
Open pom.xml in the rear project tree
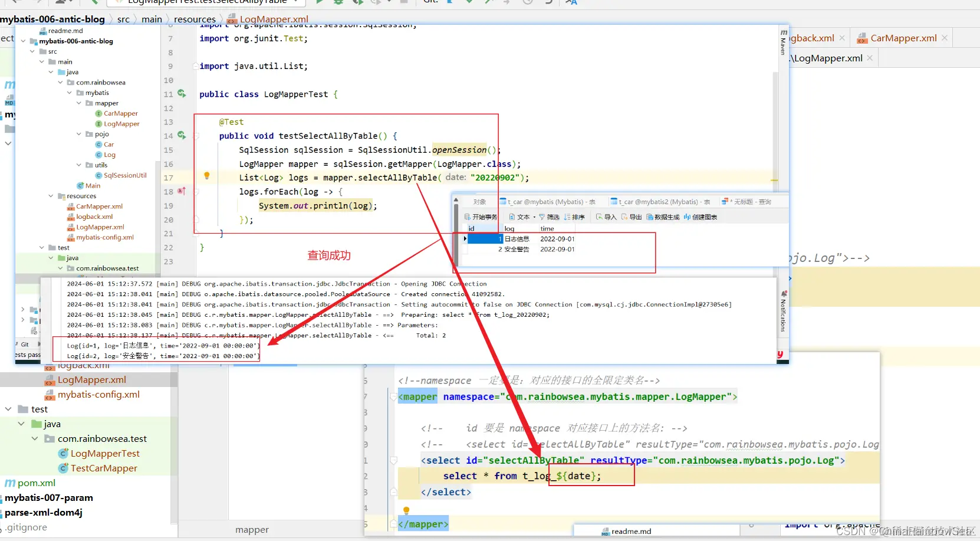[30, 483]
